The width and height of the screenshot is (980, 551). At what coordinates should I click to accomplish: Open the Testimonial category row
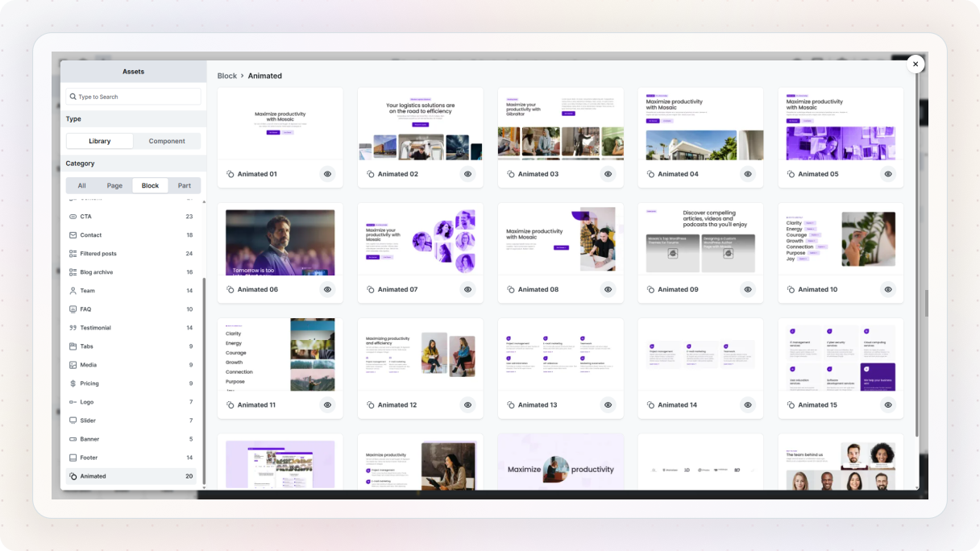coord(131,328)
